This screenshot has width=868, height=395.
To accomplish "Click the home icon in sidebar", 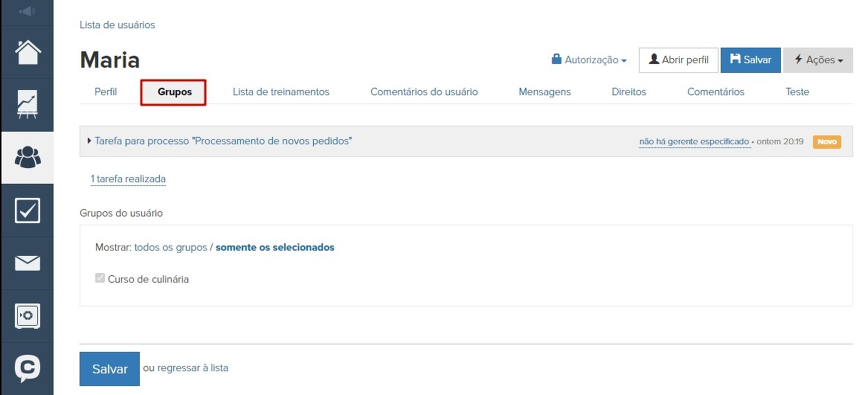I will [28, 52].
